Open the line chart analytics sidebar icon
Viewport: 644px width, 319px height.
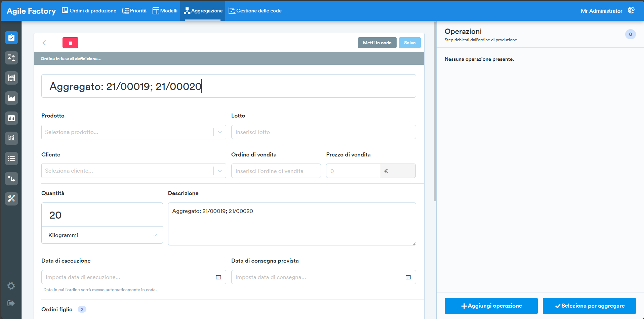click(11, 138)
